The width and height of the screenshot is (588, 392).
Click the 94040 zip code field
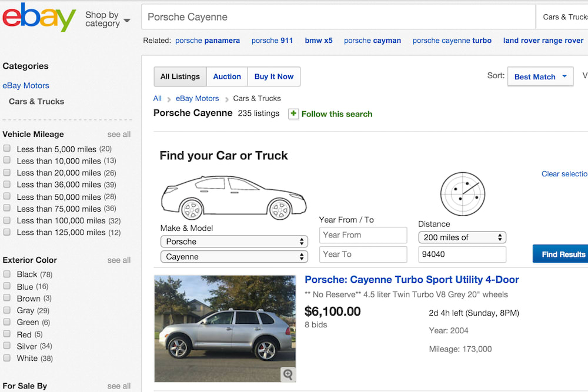[462, 254]
